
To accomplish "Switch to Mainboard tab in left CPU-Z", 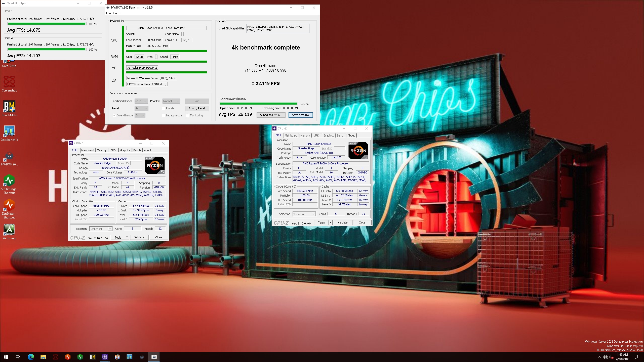I will [x=88, y=150].
